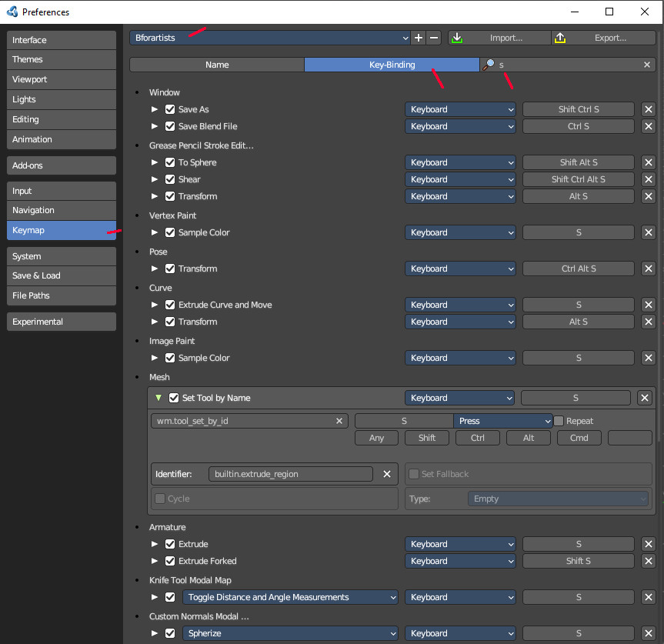Enable the Repeat checkbox
This screenshot has height=644, width=664.
[x=559, y=421]
